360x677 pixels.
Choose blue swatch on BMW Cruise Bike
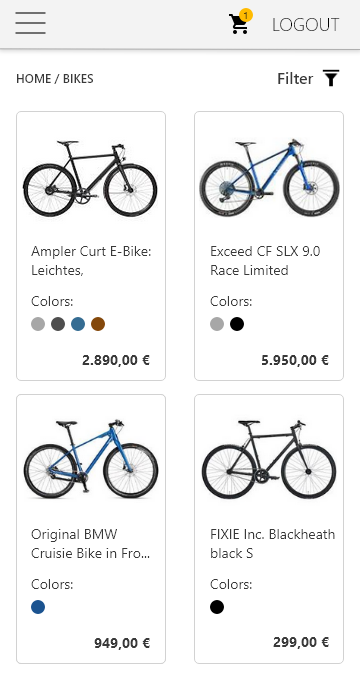point(38,607)
